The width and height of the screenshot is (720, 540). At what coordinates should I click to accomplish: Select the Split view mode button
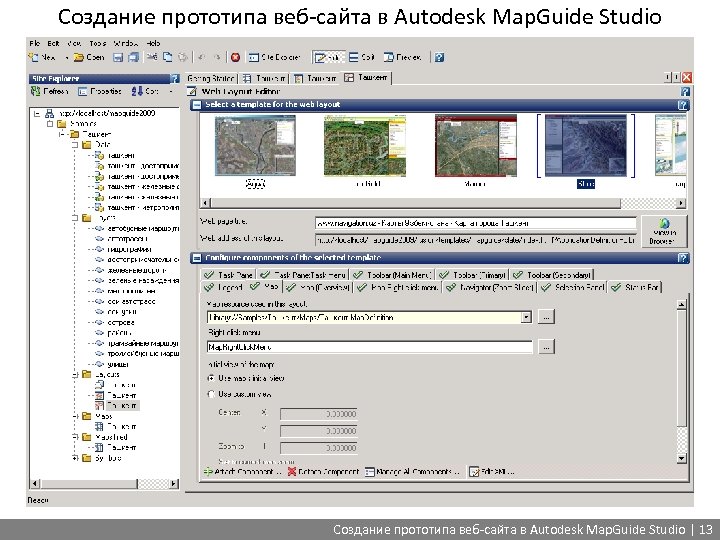pos(361,57)
